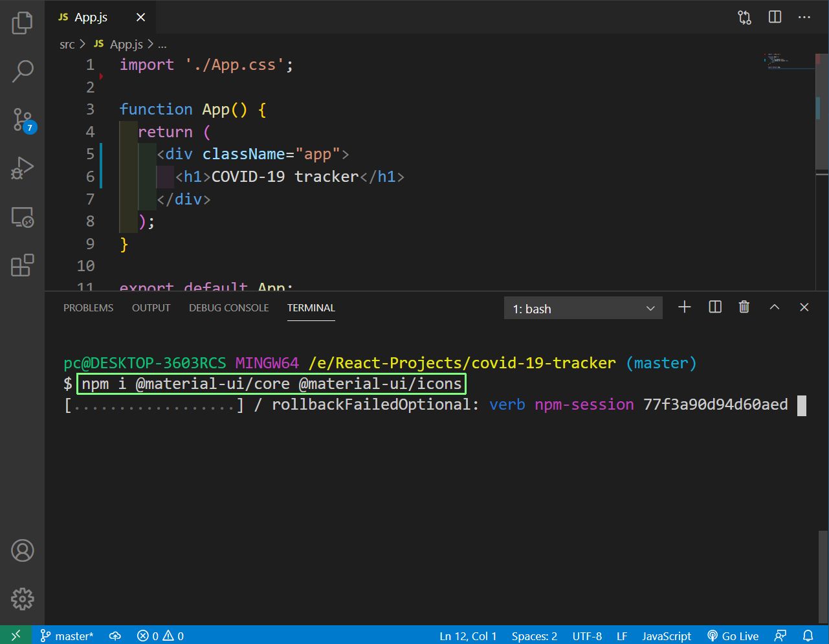
Task: Click the 'function' keyword on line 3
Action: point(156,109)
